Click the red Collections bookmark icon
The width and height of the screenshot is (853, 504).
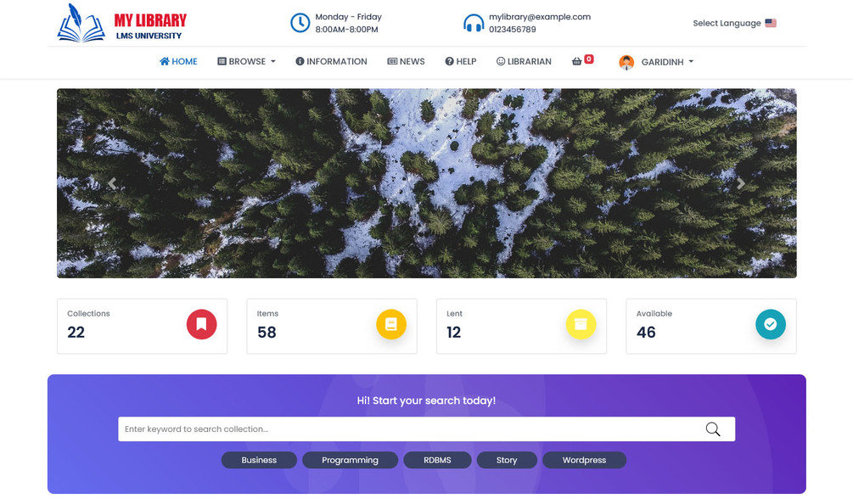pyautogui.click(x=201, y=324)
